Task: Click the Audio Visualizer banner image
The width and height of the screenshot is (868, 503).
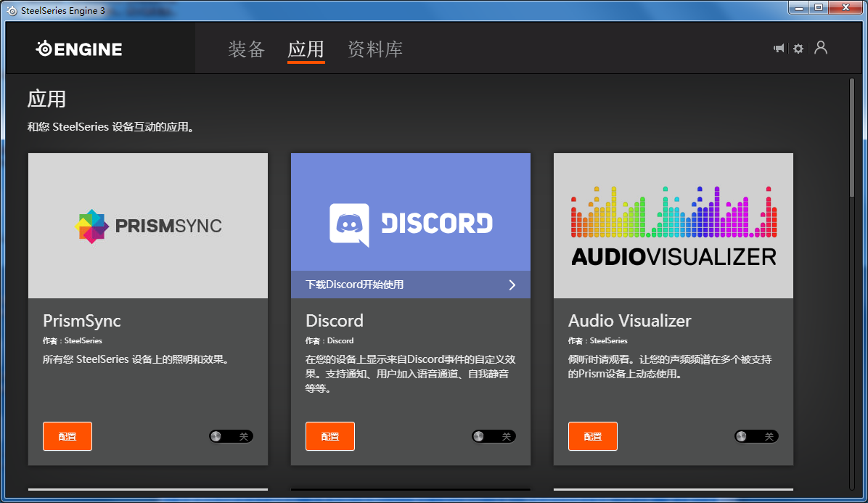Action: coord(673,226)
